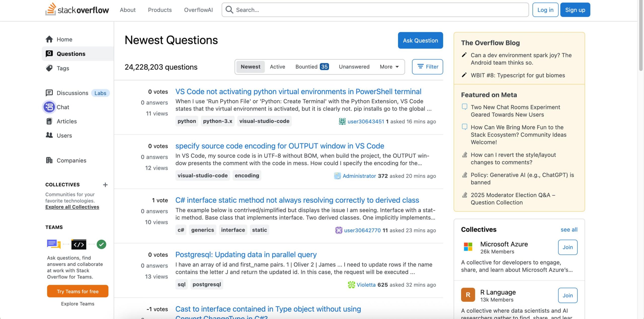This screenshot has width=644, height=319.
Task: Click the Microsoft Azure logo
Action: (468, 247)
